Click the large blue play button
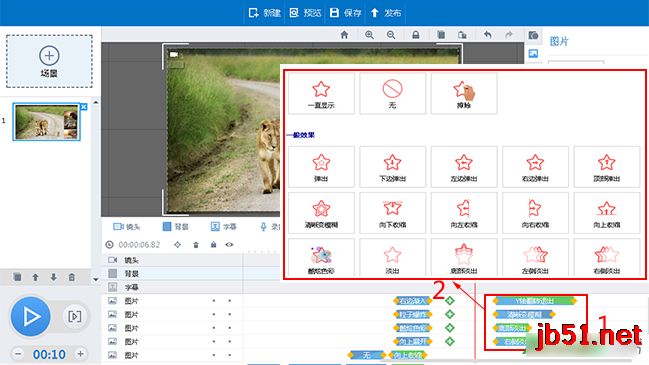 [31, 317]
